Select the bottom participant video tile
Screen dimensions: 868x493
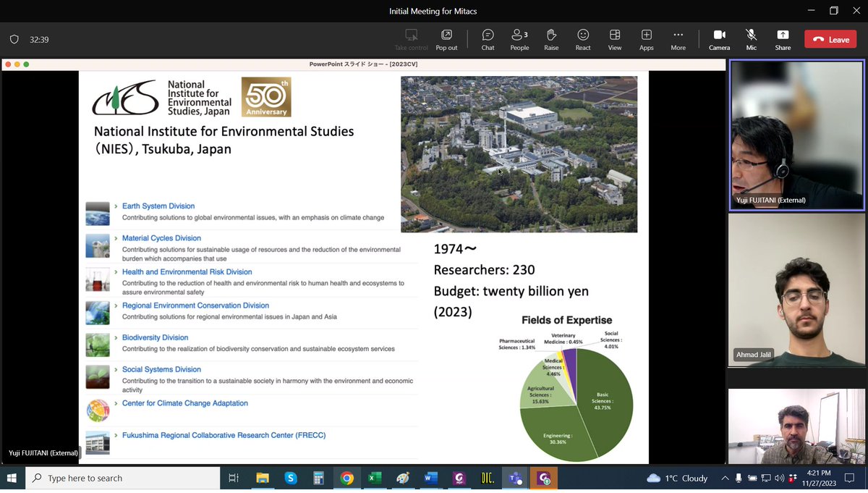(797, 426)
